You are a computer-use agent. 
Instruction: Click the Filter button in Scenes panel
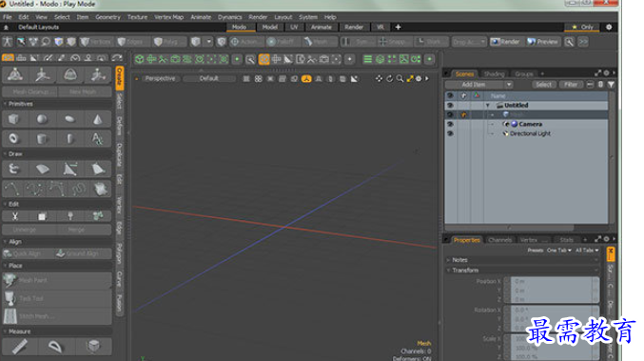pyautogui.click(x=571, y=84)
